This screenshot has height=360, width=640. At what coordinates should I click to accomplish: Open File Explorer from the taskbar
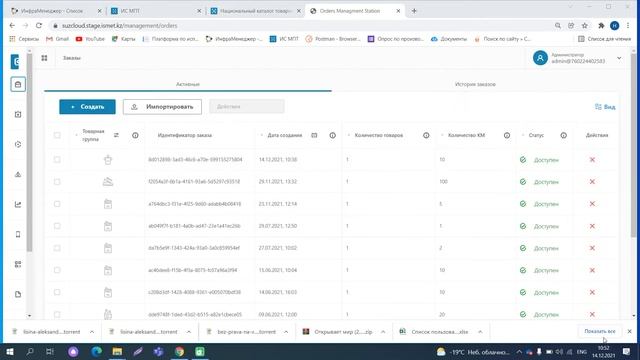(x=117, y=351)
